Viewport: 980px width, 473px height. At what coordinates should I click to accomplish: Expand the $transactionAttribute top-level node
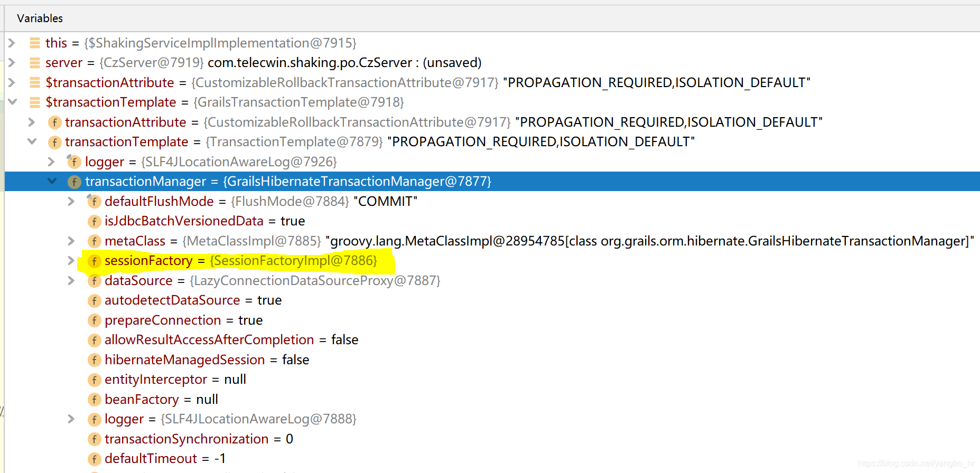pyautogui.click(x=12, y=82)
